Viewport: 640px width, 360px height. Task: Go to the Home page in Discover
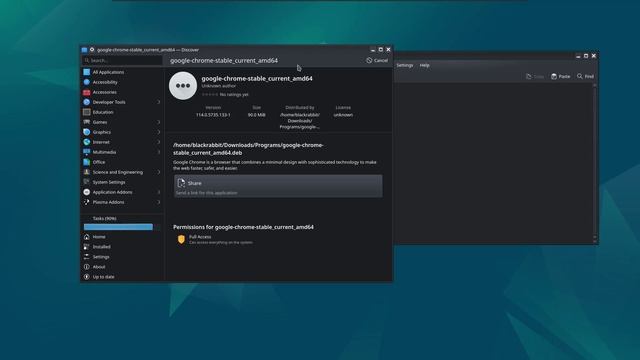[x=122, y=237]
